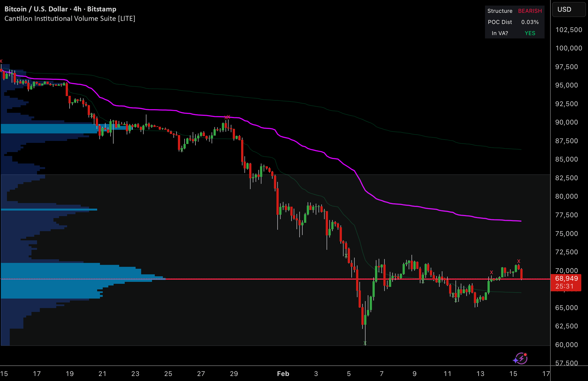Click the 60,000 price axis label
588x381 pixels.
(567, 345)
